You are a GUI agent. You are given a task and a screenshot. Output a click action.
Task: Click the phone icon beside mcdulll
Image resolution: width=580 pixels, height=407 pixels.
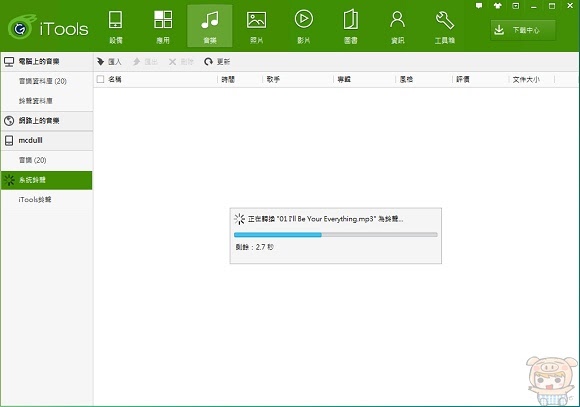click(x=9, y=141)
